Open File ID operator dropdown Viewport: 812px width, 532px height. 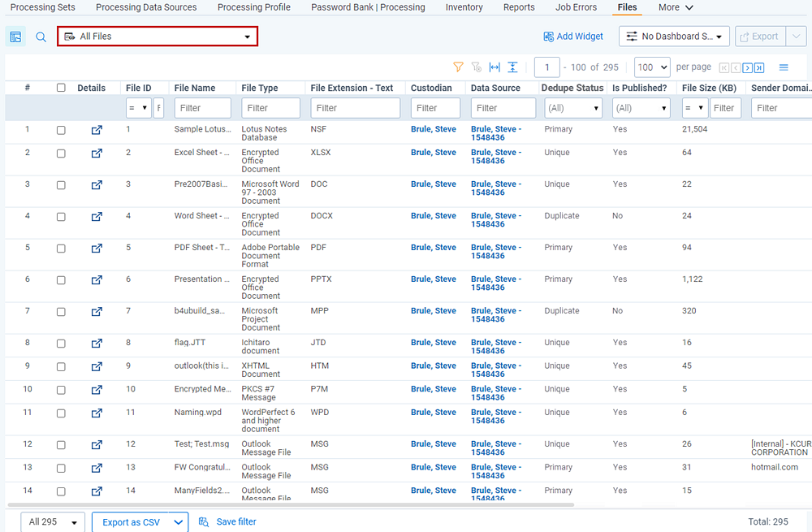[x=138, y=108]
